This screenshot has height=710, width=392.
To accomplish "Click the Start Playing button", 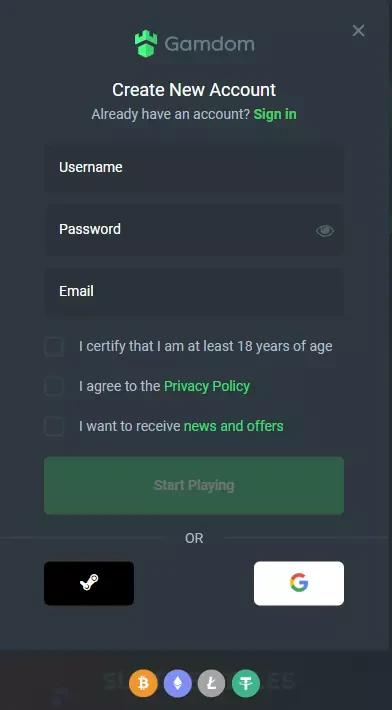I will (194, 485).
